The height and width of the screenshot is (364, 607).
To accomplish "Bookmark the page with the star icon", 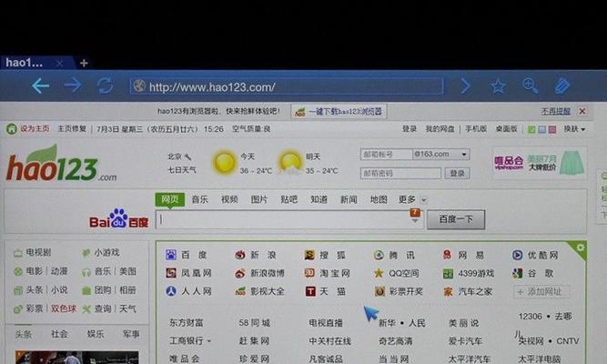I will [x=498, y=86].
